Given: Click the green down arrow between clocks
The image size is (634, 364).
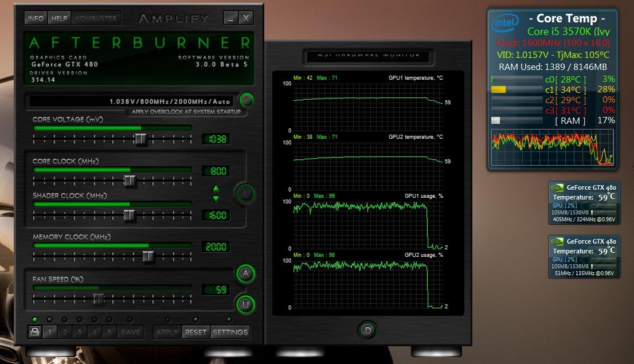Looking at the screenshot, I should 216,198.
